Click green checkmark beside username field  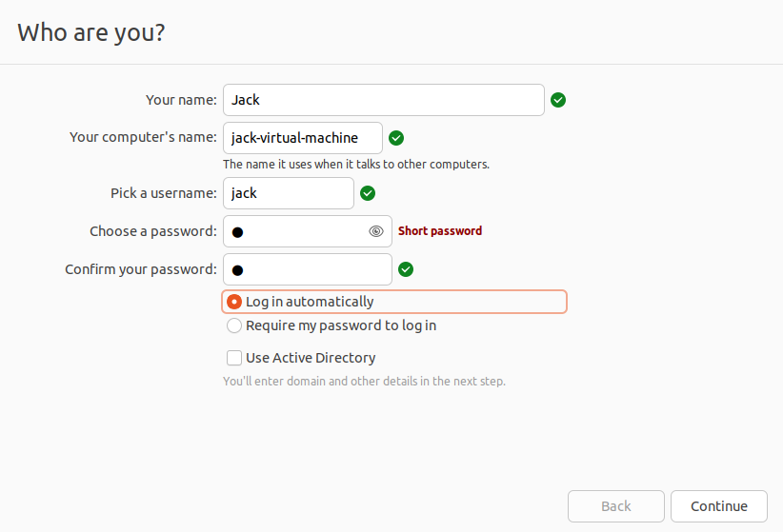pos(368,193)
